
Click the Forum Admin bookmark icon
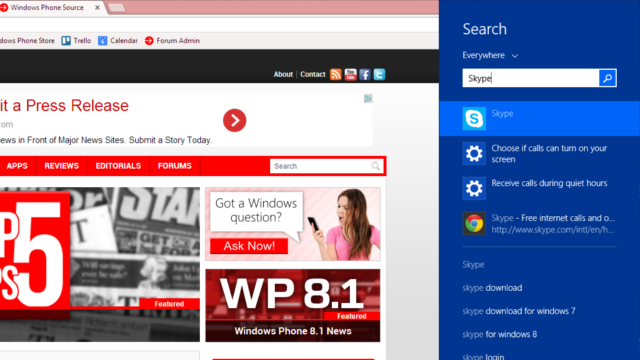(149, 41)
